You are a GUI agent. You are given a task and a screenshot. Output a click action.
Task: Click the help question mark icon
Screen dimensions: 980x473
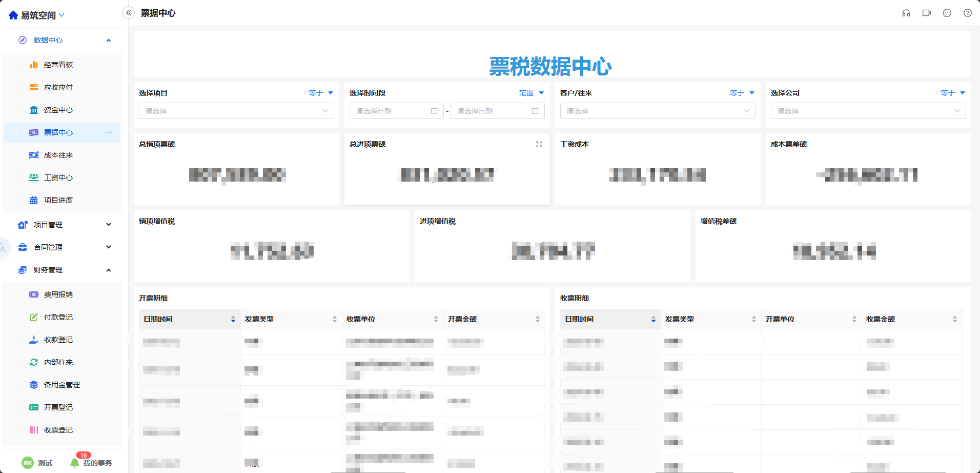(968, 13)
